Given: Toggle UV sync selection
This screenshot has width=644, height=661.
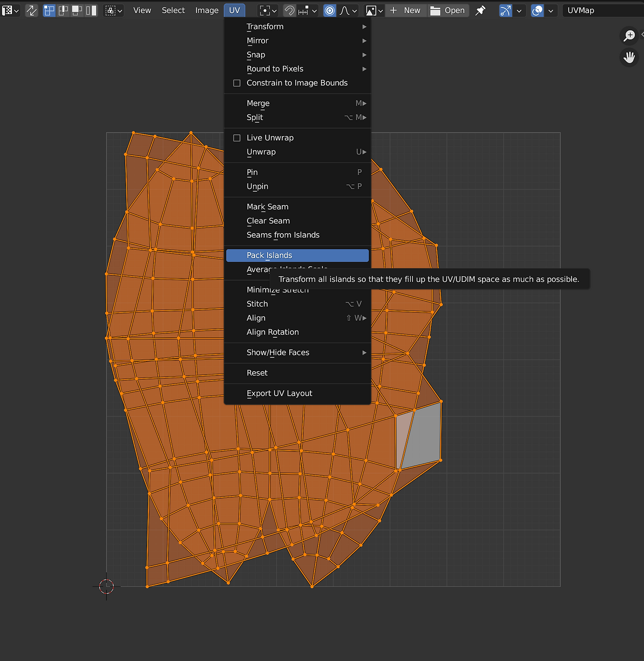Looking at the screenshot, I should point(31,10).
